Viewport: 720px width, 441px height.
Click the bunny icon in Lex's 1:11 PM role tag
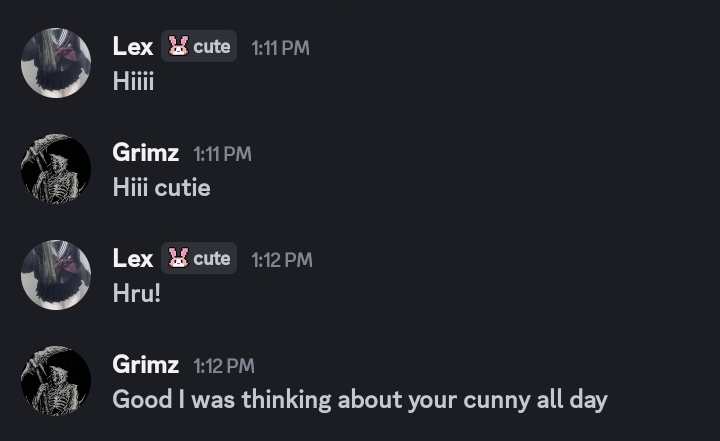[x=178, y=46]
